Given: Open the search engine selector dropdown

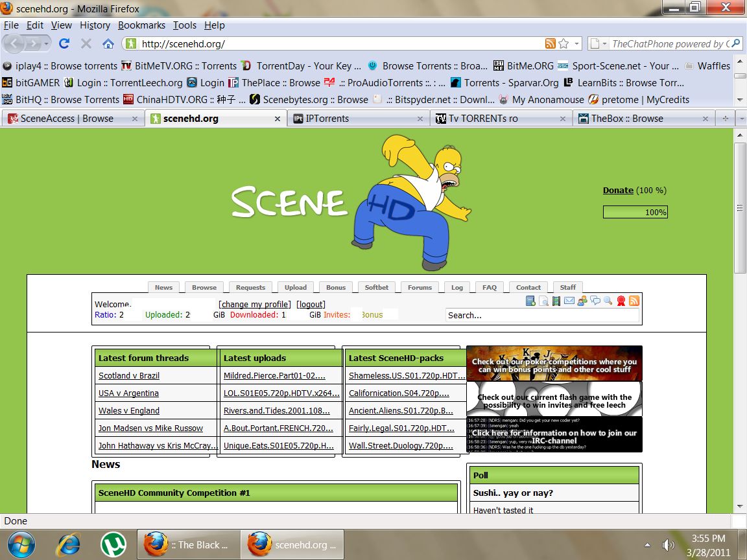Looking at the screenshot, I should click(x=604, y=44).
